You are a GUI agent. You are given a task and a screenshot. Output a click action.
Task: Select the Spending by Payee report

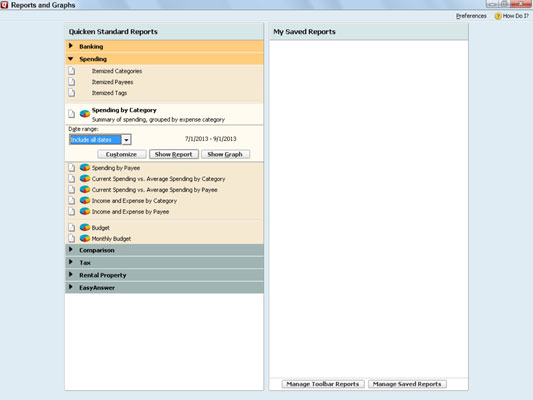point(116,168)
